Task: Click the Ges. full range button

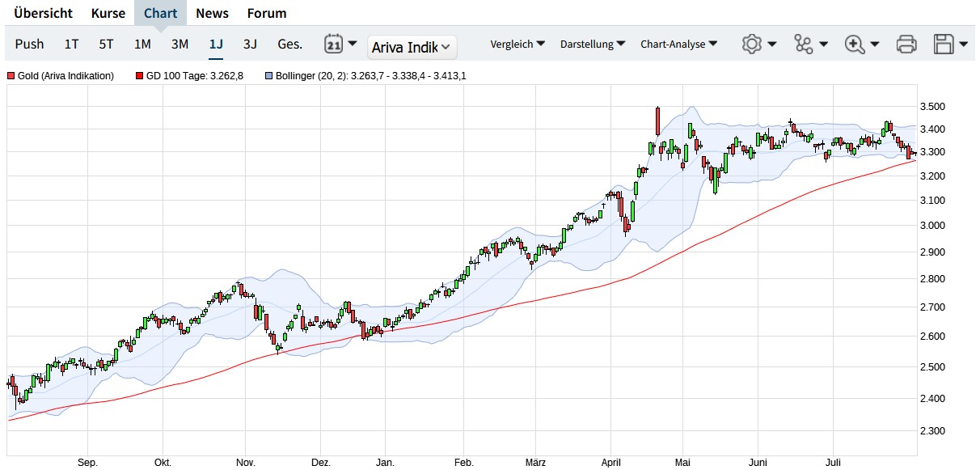Action: coord(289,44)
